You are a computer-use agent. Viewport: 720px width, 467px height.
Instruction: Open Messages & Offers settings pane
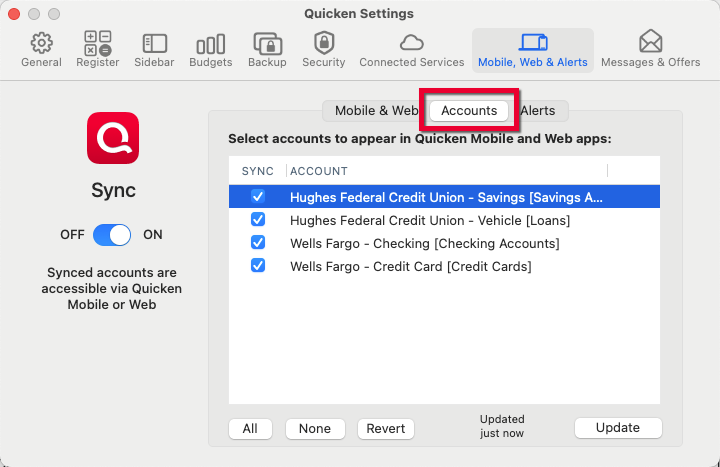point(651,50)
